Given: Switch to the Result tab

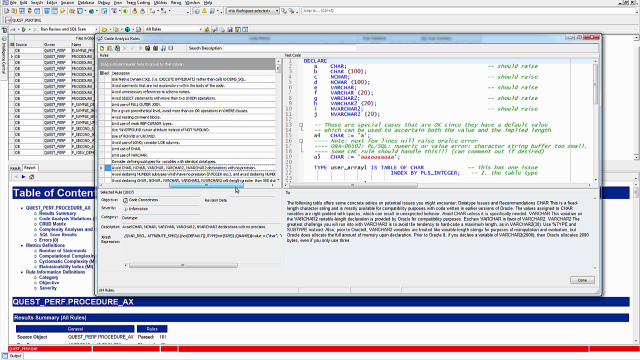Looking at the screenshot, I should (x=16, y=168).
